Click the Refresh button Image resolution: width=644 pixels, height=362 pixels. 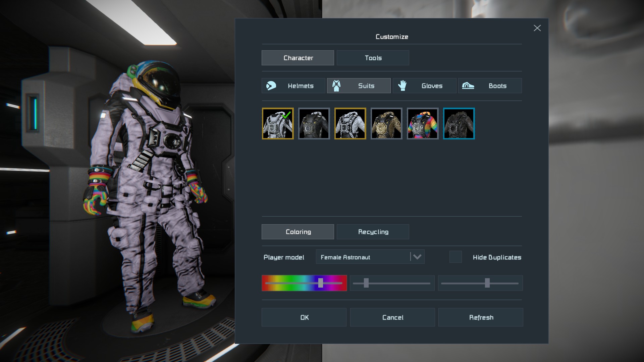pyautogui.click(x=480, y=317)
